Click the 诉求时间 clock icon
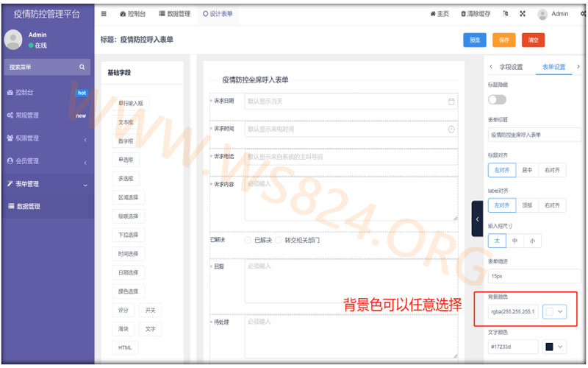The height and width of the screenshot is (368, 588). 451,130
